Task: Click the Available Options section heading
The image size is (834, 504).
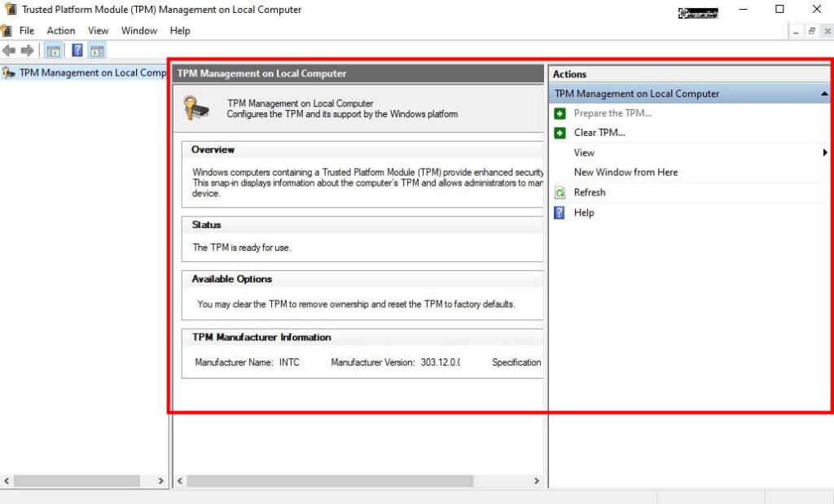Action: 232,278
